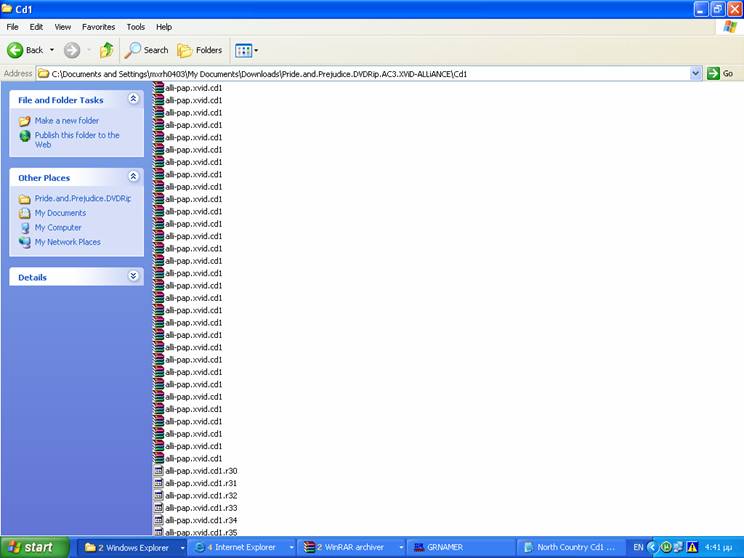Click the green Back arrow button
The width and height of the screenshot is (744, 558).
15,50
